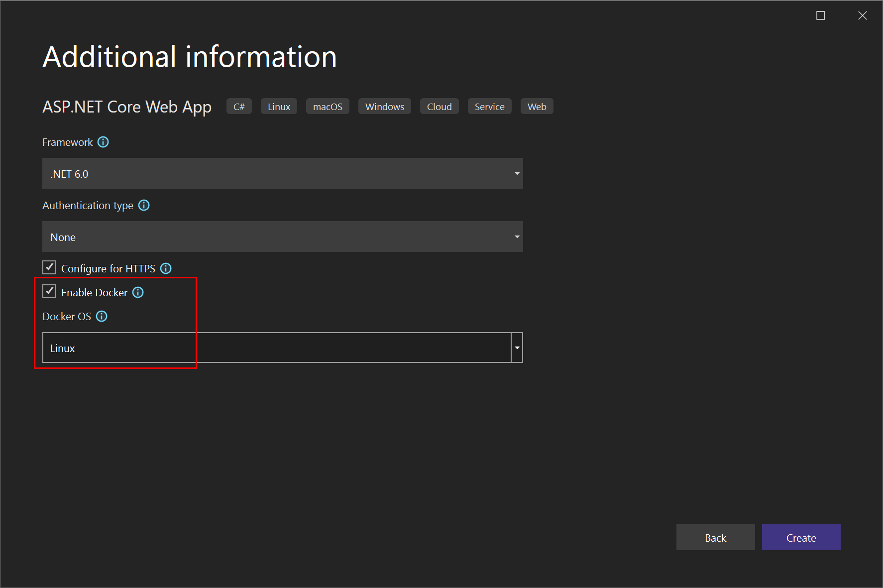Click the Linux value in Docker OS field
This screenshot has height=588, width=883.
coord(62,348)
